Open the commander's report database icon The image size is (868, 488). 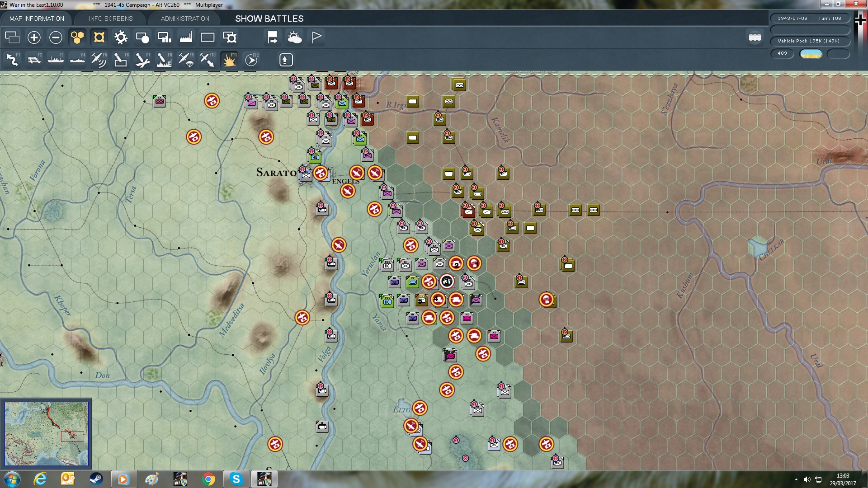click(x=755, y=37)
